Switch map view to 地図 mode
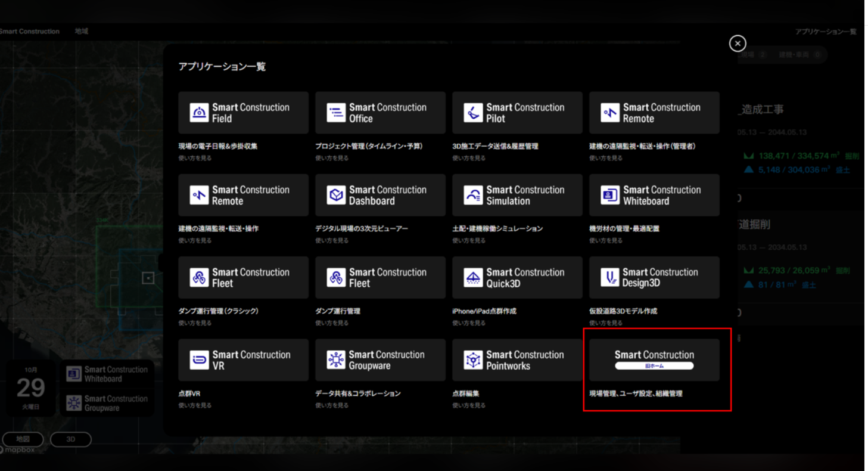868x471 pixels. (23, 439)
